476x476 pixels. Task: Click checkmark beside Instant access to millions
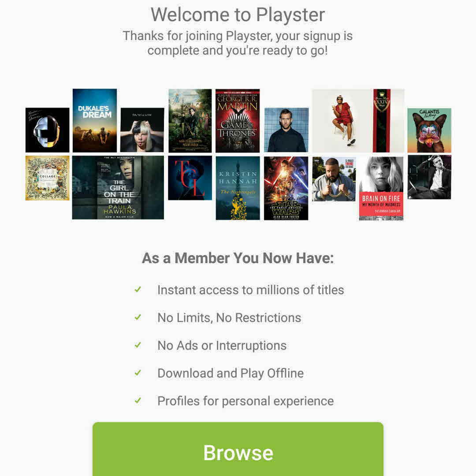tap(138, 290)
